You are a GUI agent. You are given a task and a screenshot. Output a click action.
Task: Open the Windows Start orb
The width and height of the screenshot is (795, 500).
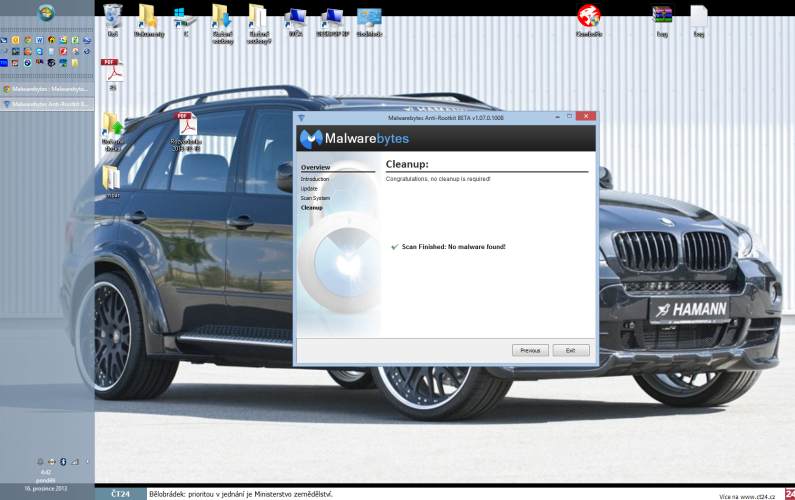coord(46,14)
